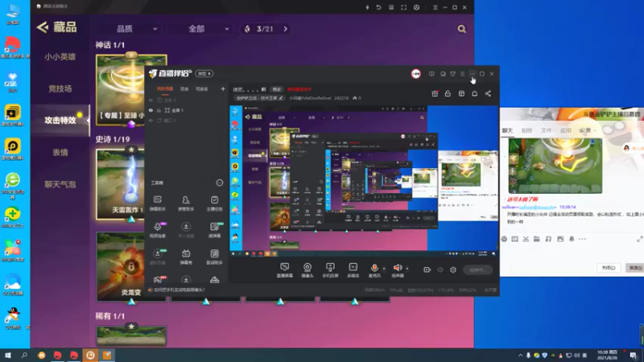Click the scissors screenshot icon in QQ chat
This screenshot has width=644, height=362.
click(x=526, y=239)
